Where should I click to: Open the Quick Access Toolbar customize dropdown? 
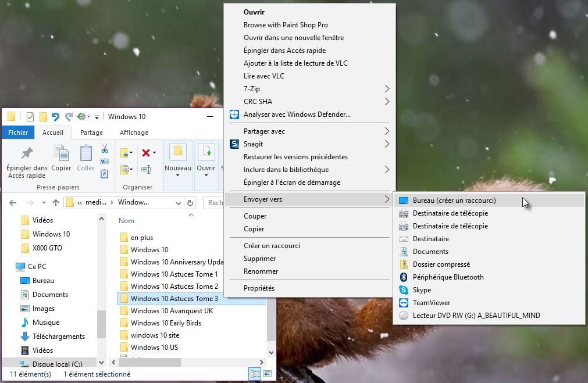tap(97, 117)
